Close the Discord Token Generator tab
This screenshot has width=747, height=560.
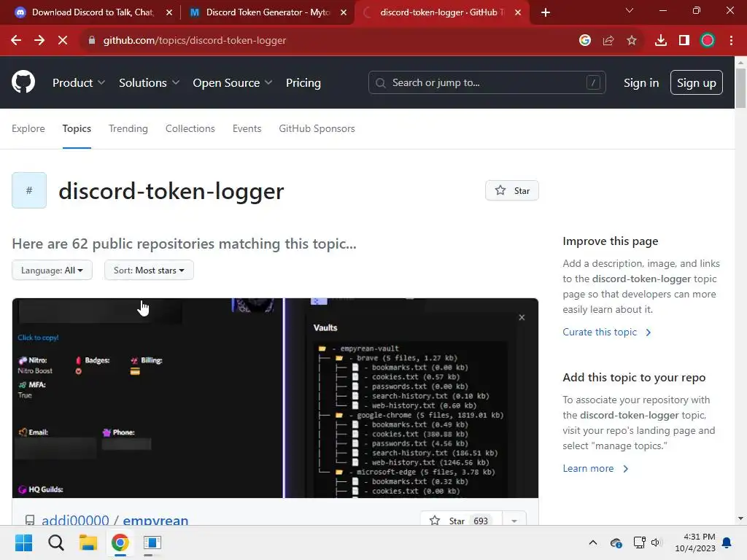point(344,12)
